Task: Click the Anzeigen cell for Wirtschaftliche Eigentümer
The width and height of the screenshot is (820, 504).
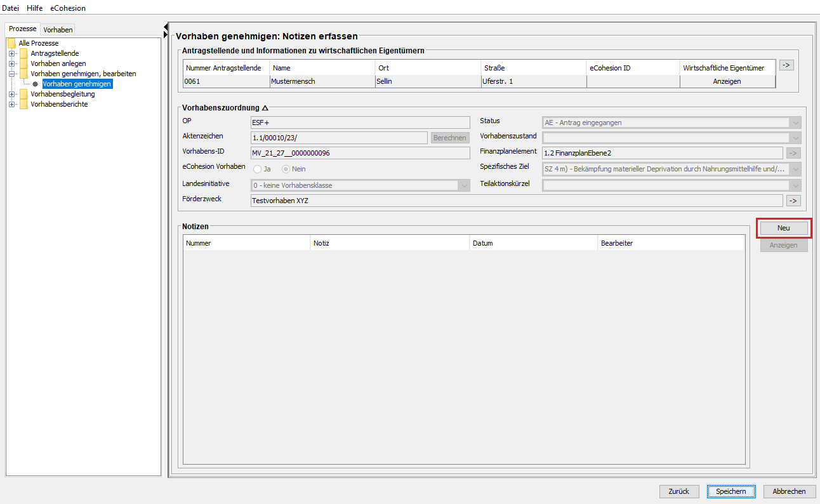Action: click(727, 81)
